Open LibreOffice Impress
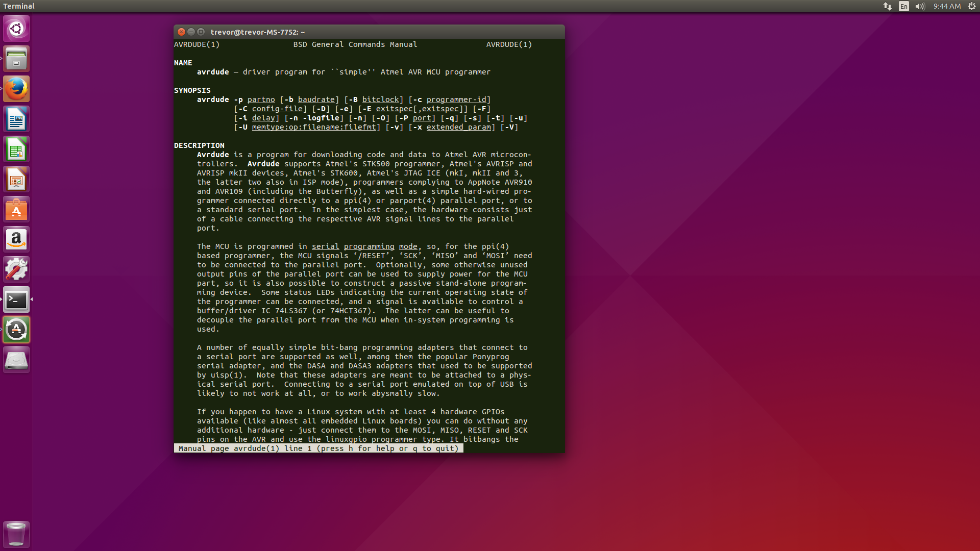This screenshot has width=980, height=551. pos(16,179)
